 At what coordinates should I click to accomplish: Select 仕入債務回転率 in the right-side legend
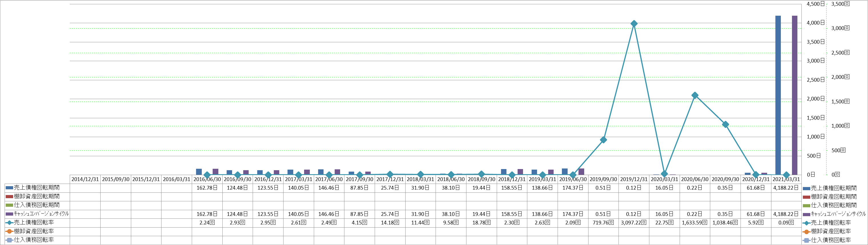click(x=827, y=240)
